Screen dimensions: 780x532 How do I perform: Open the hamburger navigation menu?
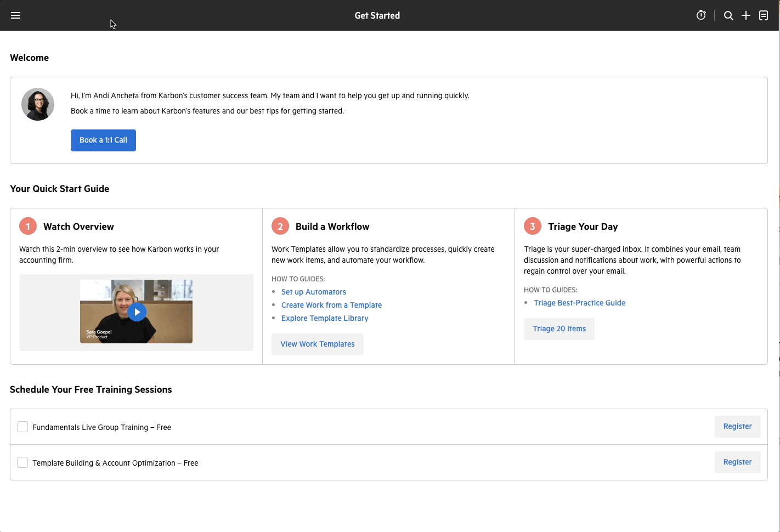coord(15,15)
